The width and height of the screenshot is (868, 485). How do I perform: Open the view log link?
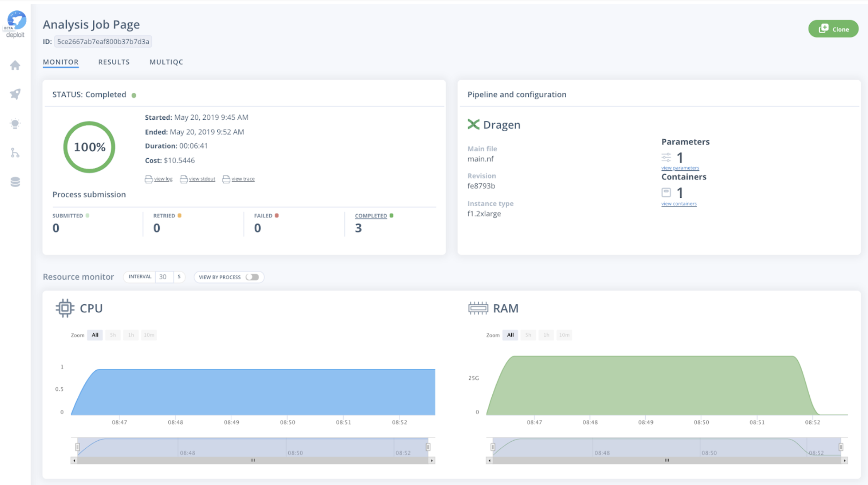pyautogui.click(x=163, y=179)
